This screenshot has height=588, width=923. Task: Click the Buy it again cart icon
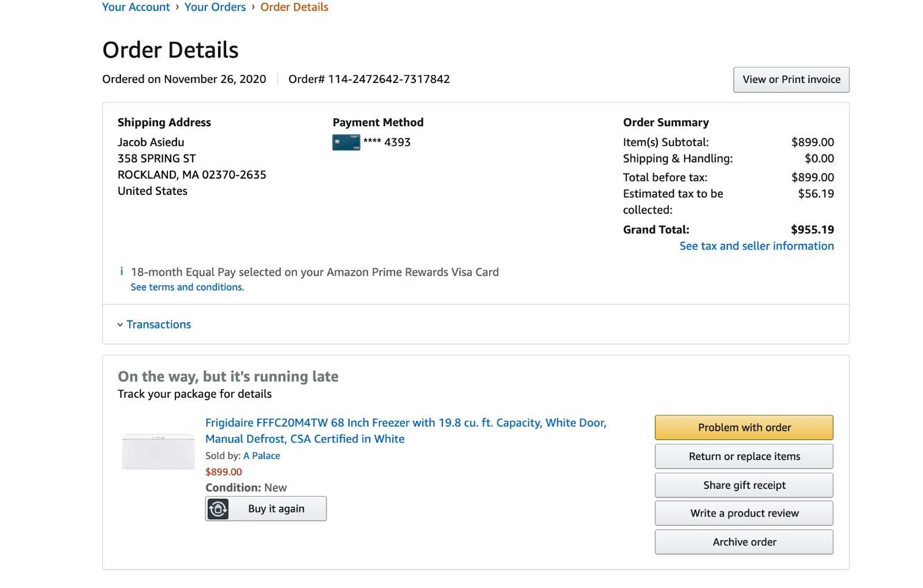point(218,509)
